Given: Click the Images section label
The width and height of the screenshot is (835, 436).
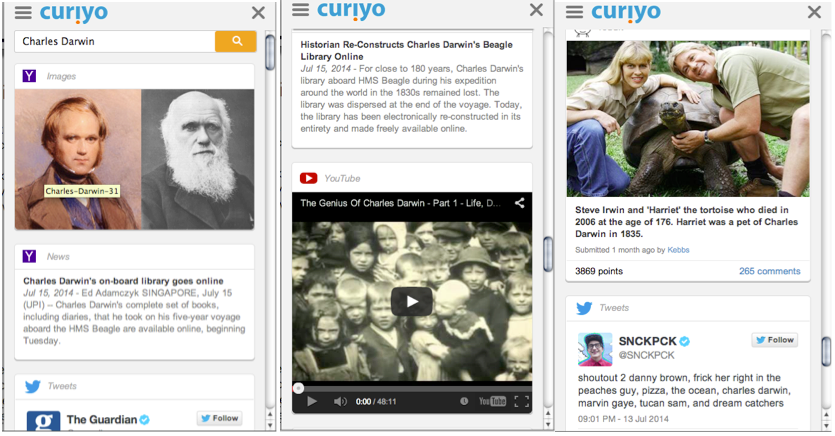Looking at the screenshot, I should click(x=61, y=76).
